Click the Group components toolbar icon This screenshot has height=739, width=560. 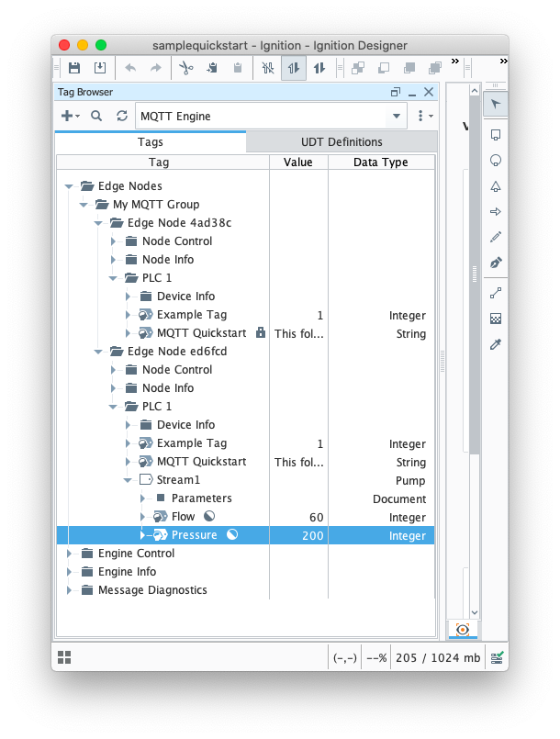358,68
